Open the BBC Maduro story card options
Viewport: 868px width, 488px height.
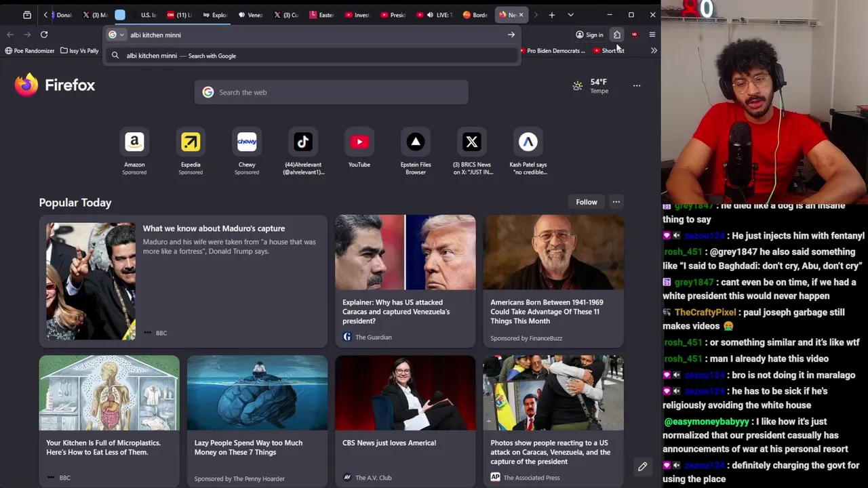click(147, 333)
